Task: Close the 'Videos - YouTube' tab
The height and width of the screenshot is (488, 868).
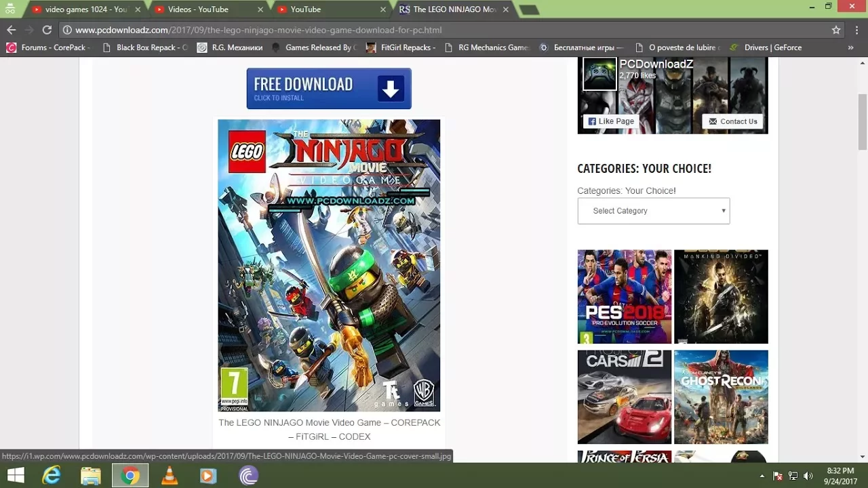Action: point(260,9)
